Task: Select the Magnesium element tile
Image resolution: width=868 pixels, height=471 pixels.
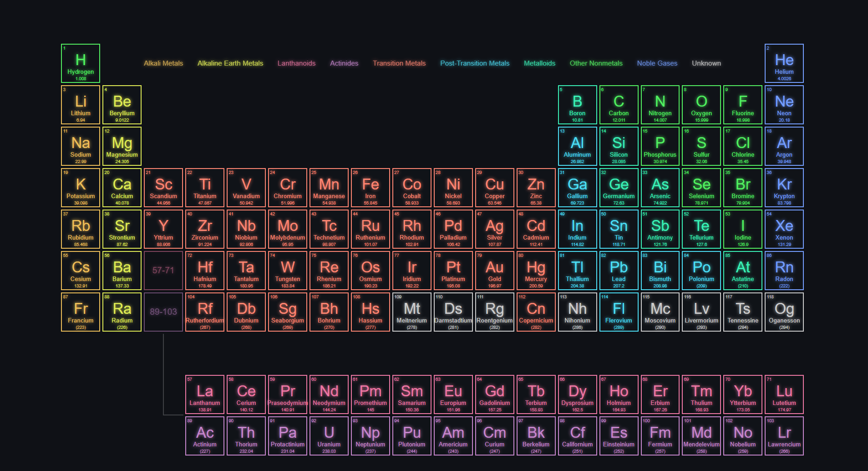Action: tap(122, 146)
